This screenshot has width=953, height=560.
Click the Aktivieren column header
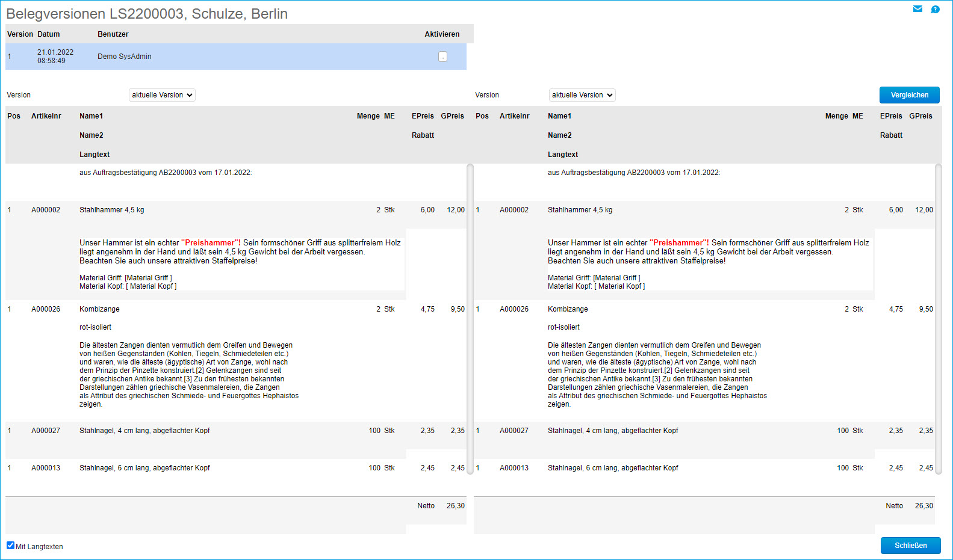(442, 34)
